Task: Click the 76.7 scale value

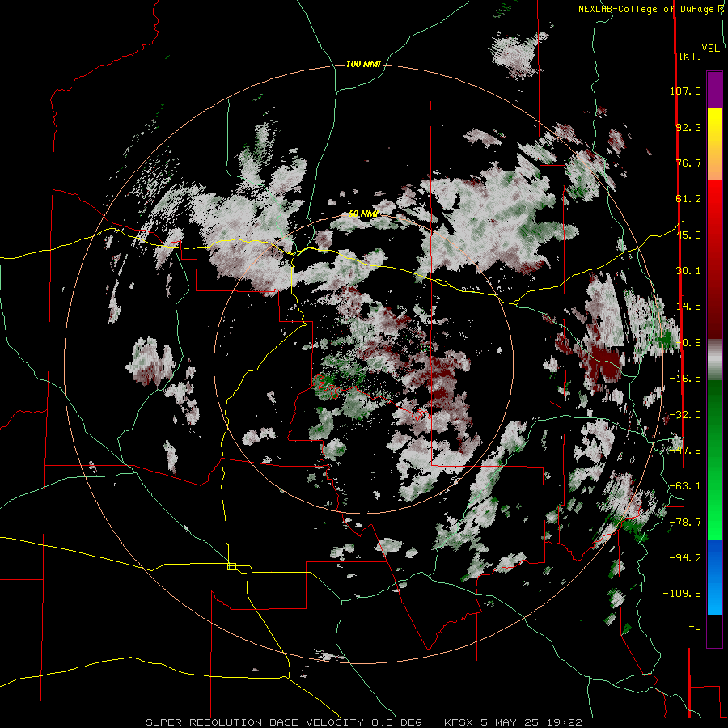Action: click(688, 163)
